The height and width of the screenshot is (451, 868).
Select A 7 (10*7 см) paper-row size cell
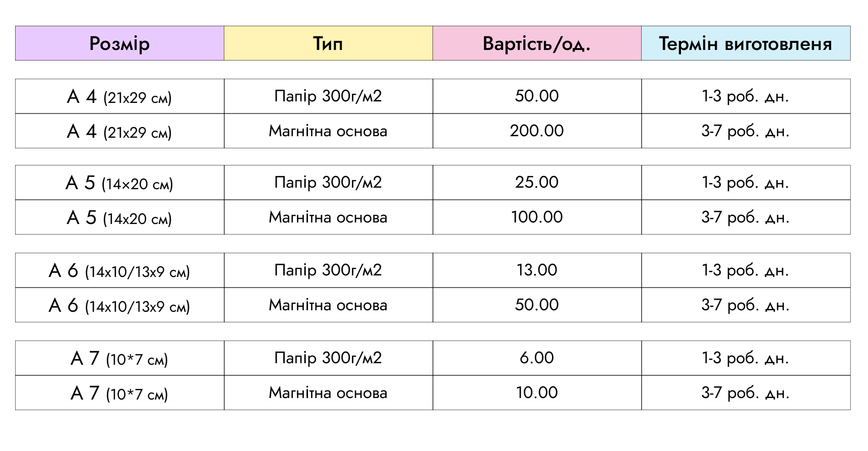point(119,358)
